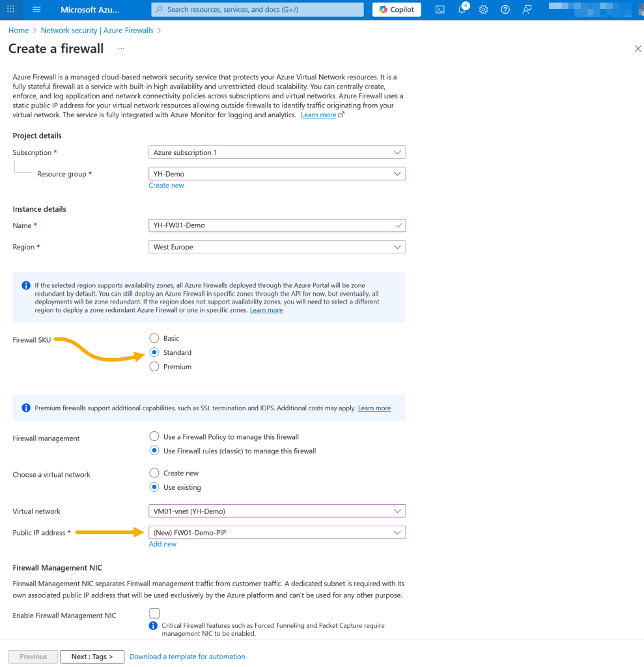Open the notifications bell
This screenshot has height=667, width=644.
pyautogui.click(x=462, y=9)
